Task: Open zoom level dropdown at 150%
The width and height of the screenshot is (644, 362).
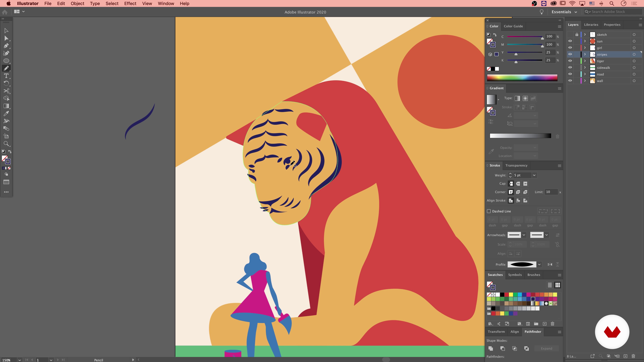Action: tap(19, 360)
